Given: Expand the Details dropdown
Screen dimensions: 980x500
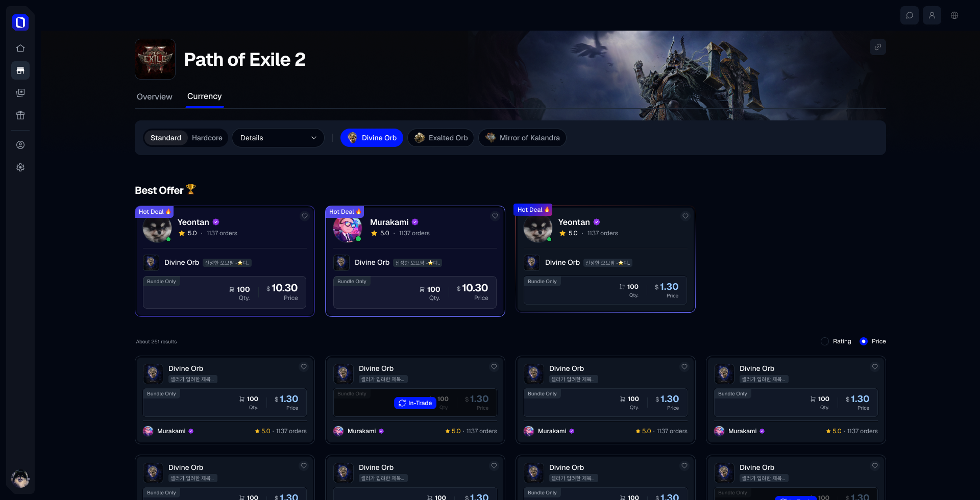Looking at the screenshot, I should tap(278, 138).
